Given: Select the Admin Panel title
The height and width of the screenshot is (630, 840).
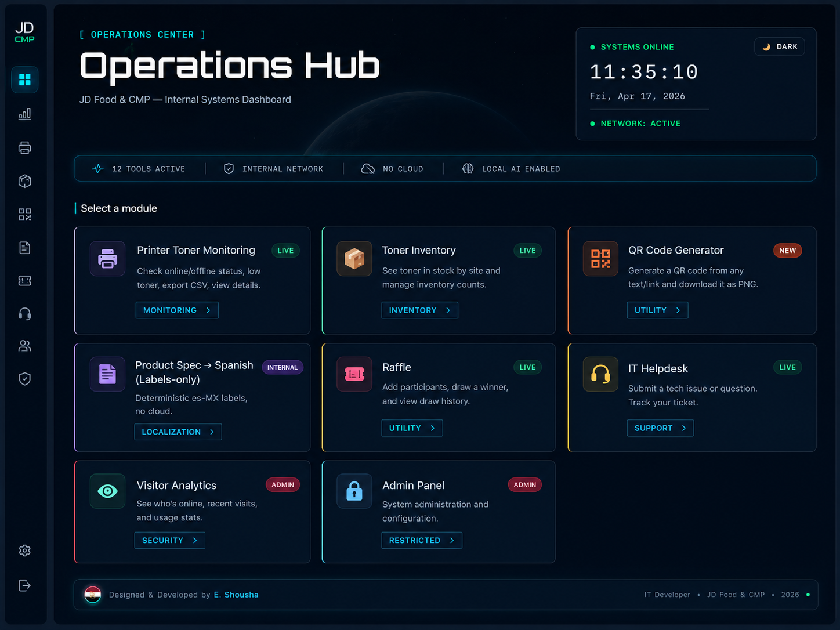Looking at the screenshot, I should point(413,486).
